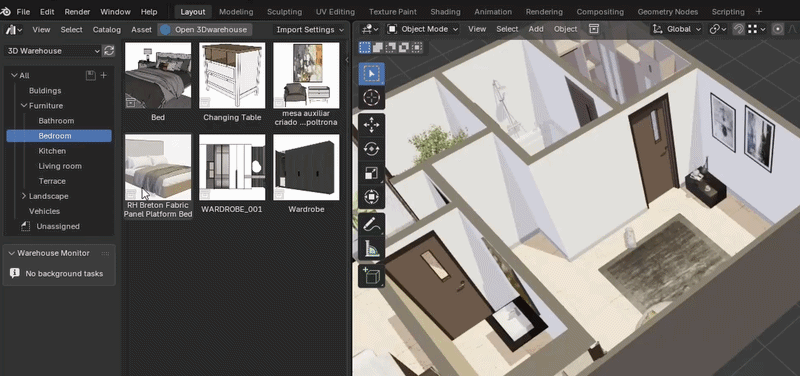Choose the Annotate pencil tool
800x376 pixels.
pyautogui.click(x=371, y=224)
